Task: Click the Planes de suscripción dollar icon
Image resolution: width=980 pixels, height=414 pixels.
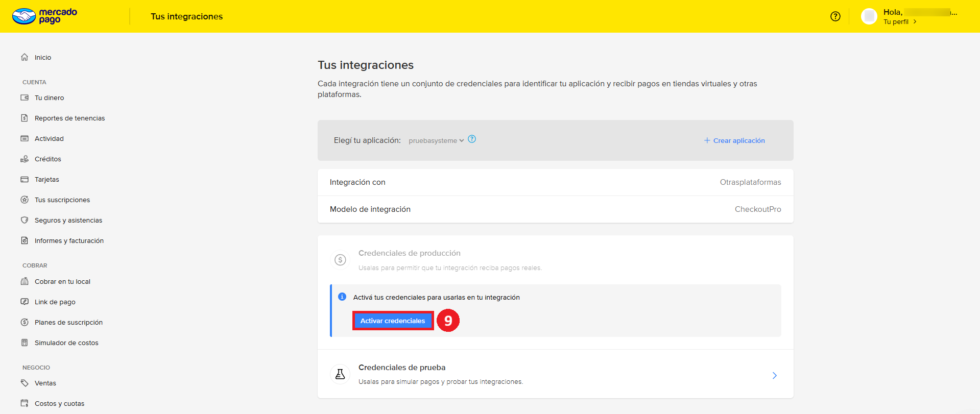Action: pos(25,322)
